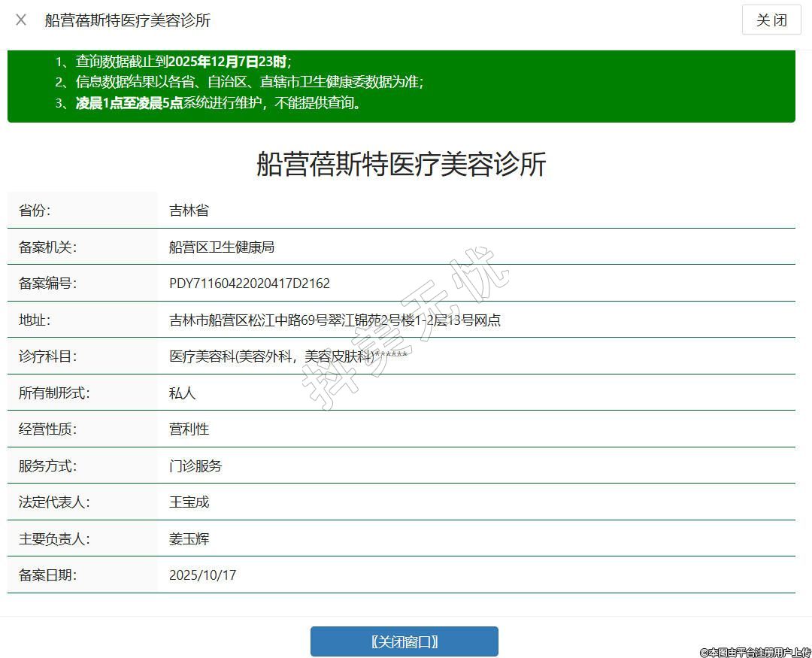Click the X icon at top left
The image size is (812, 658).
[21, 20]
